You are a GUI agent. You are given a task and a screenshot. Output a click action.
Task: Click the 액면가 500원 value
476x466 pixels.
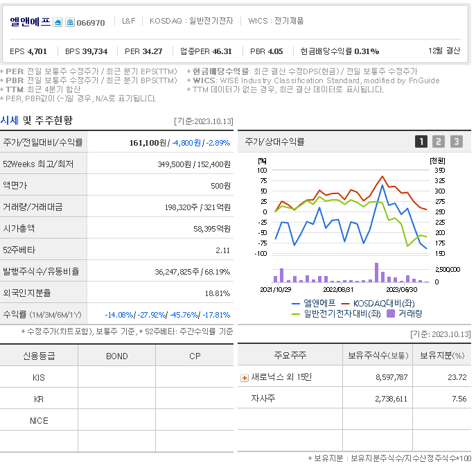(220, 186)
